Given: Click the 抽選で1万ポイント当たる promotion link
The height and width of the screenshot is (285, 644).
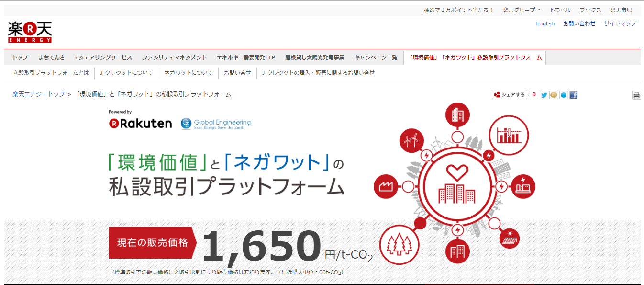Looking at the screenshot, I should [x=458, y=10].
